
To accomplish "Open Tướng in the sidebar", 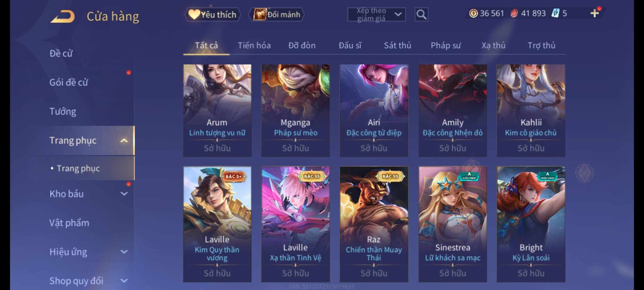I will click(x=63, y=111).
